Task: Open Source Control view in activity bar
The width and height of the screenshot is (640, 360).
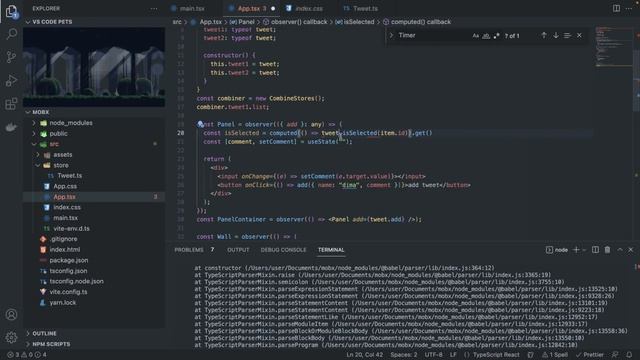Action: point(11,57)
